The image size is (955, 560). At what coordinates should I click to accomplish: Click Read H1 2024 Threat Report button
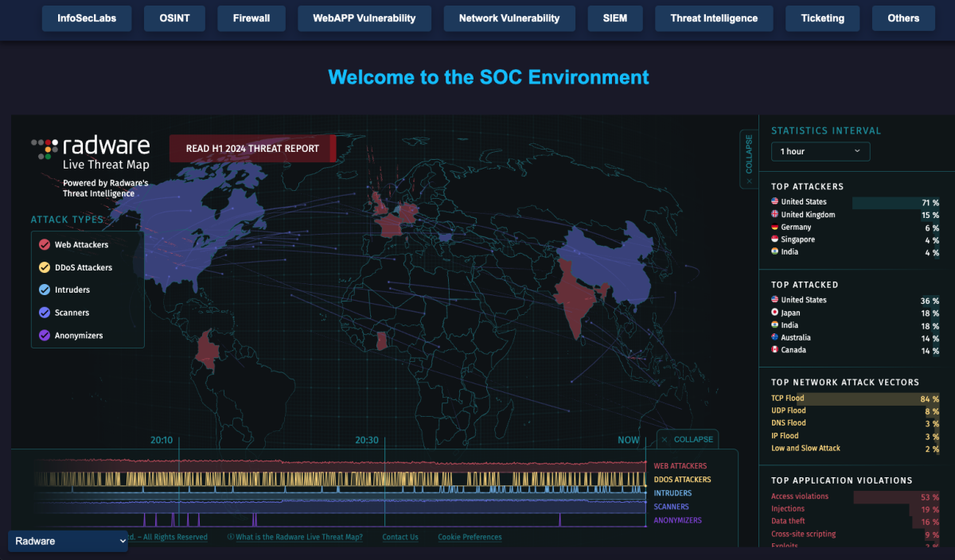pos(252,149)
